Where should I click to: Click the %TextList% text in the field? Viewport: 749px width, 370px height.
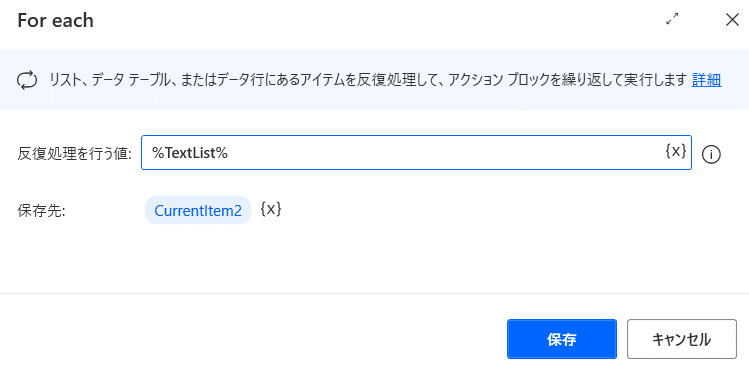tap(190, 153)
